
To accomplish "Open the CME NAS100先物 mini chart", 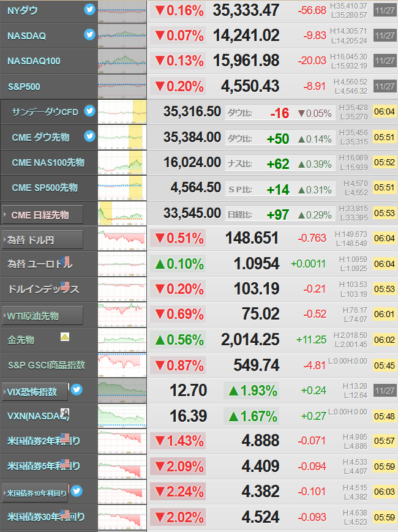I will (122, 162).
